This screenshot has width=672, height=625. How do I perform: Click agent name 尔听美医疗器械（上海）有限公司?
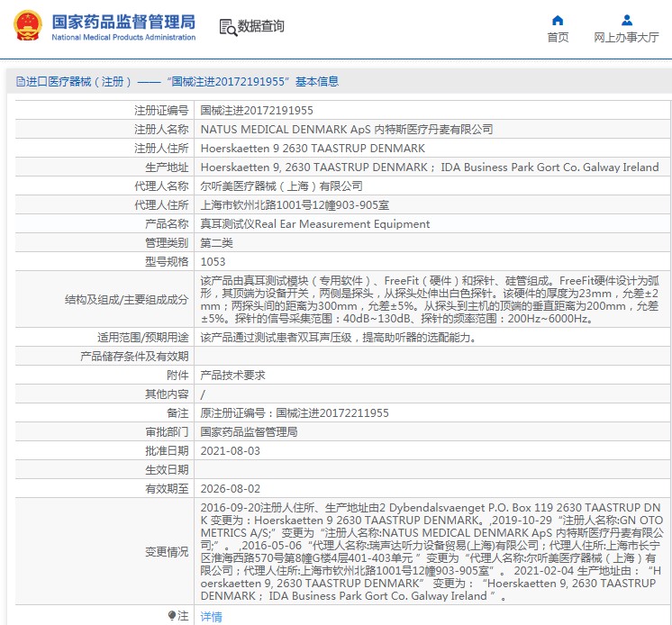click(x=281, y=186)
